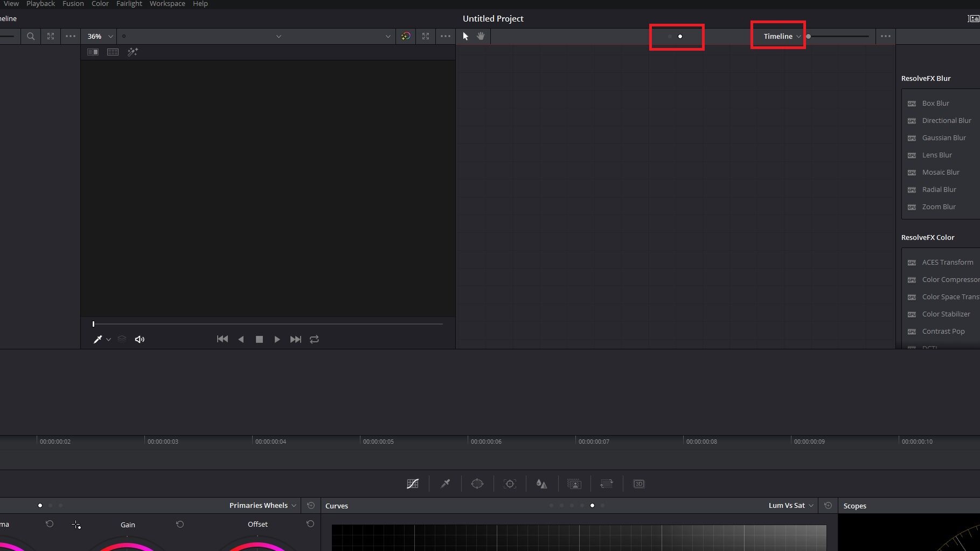Open the Playback menu

40,4
